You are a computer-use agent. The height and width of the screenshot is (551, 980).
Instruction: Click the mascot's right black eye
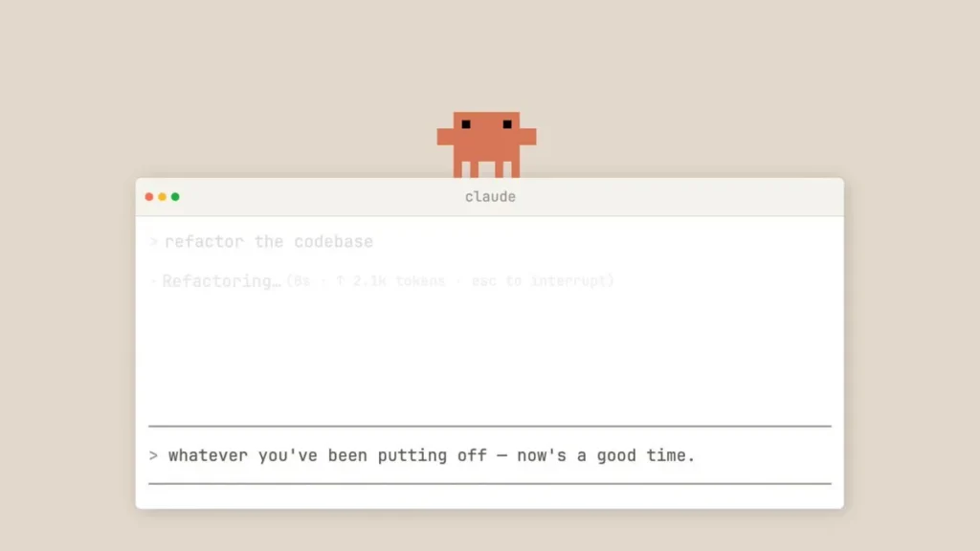click(507, 124)
